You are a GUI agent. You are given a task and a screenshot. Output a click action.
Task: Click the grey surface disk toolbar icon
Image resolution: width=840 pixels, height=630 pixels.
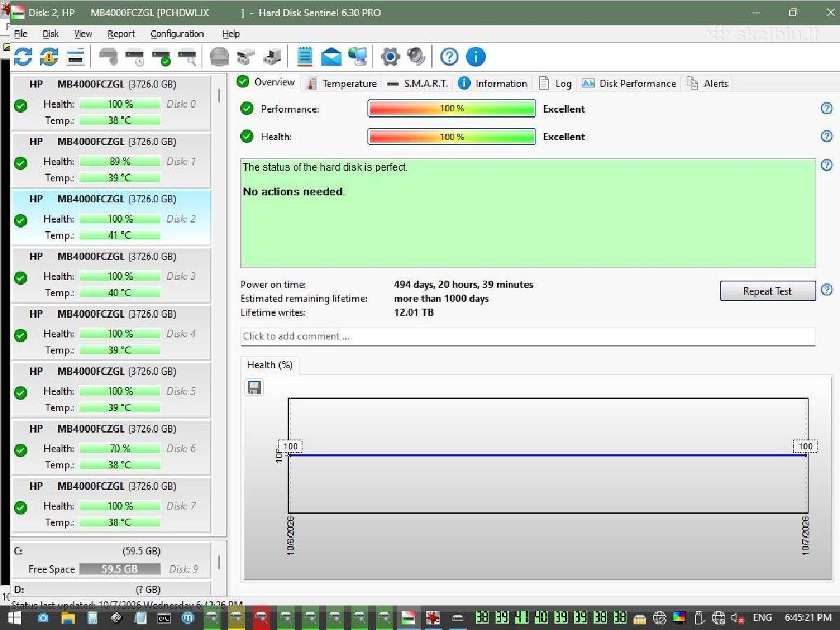point(219,57)
